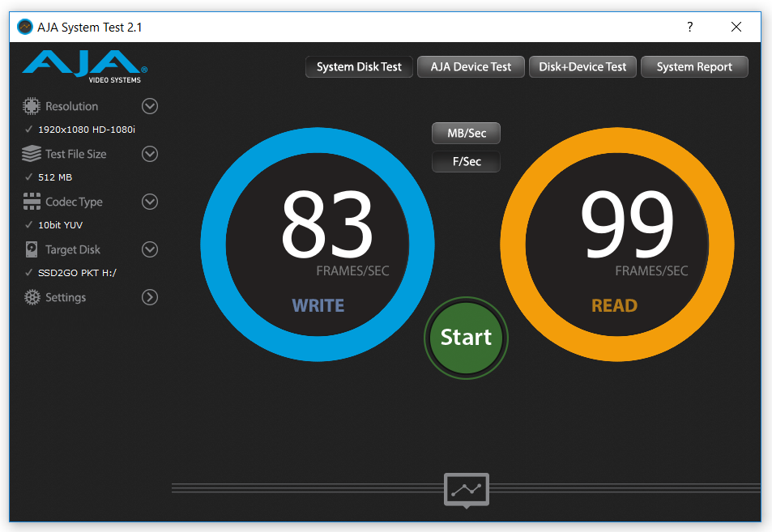Switch to System Disk Test tab
Image resolution: width=772 pixels, height=532 pixels.
pyautogui.click(x=359, y=67)
